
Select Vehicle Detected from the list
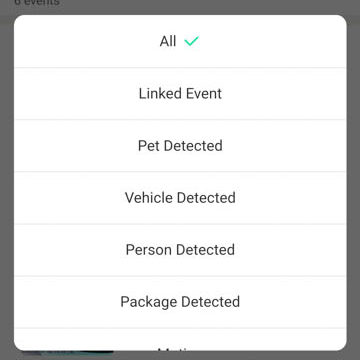tap(180, 198)
